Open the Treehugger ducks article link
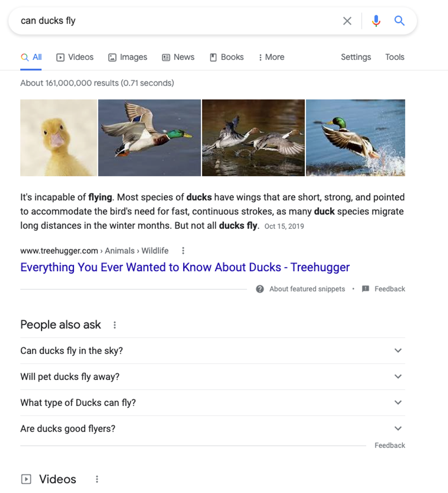Screen dimensions: 448x493 185,267
